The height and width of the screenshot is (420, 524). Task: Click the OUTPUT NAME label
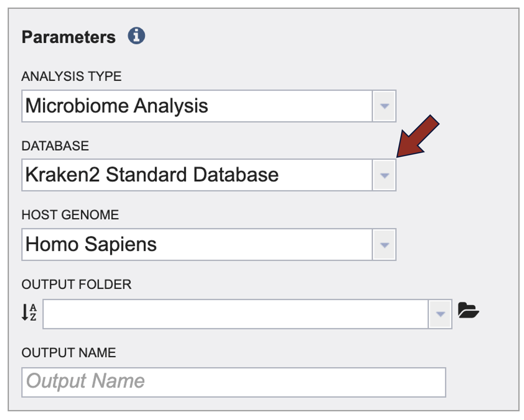69,353
